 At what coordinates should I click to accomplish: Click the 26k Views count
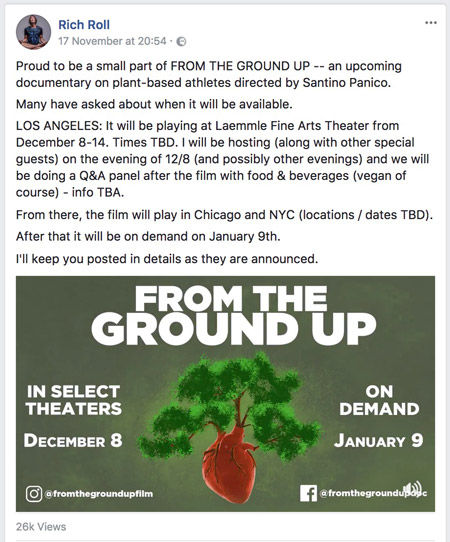(x=41, y=527)
